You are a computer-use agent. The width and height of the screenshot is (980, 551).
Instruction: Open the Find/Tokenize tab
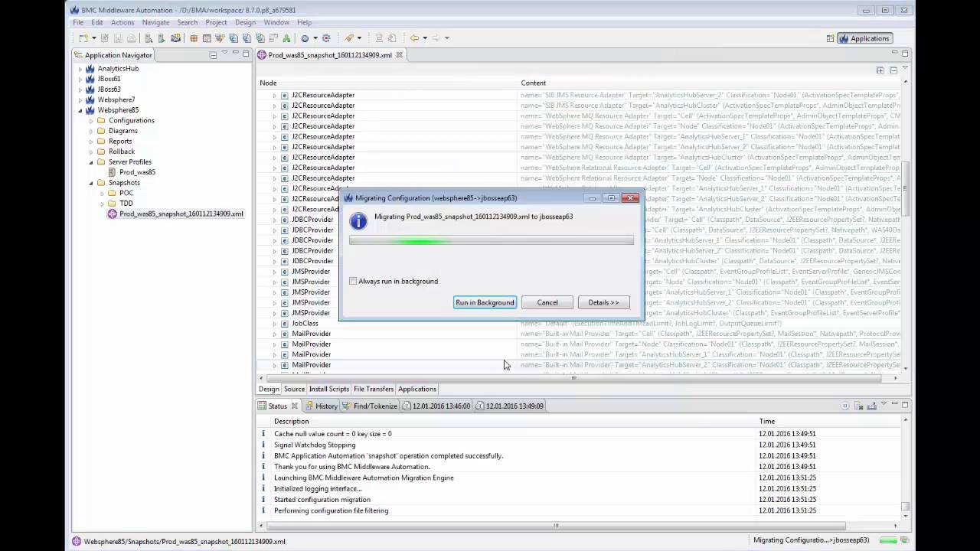370,406
